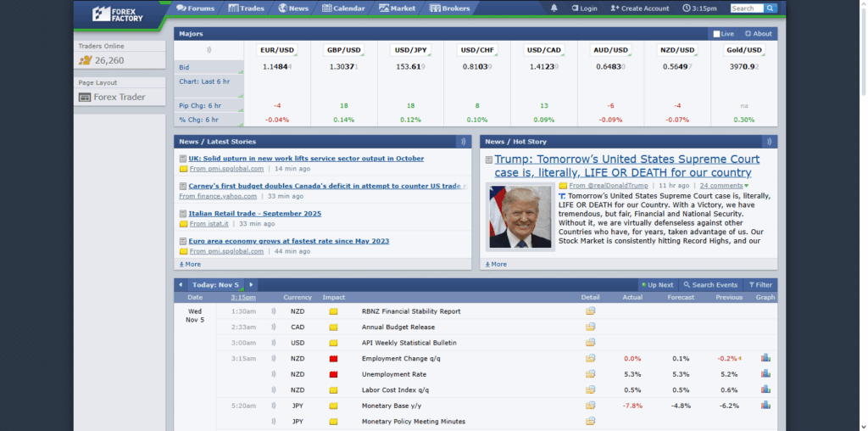Open the Calendar menu
Viewport: 868px width, 431px height.
coord(344,8)
